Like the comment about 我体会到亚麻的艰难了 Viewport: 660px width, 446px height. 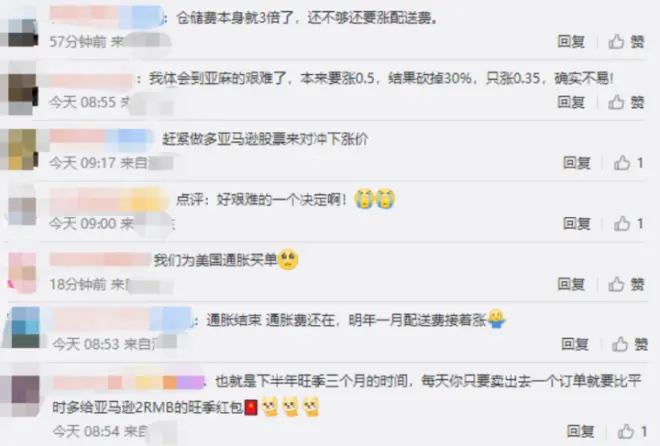tap(626, 102)
